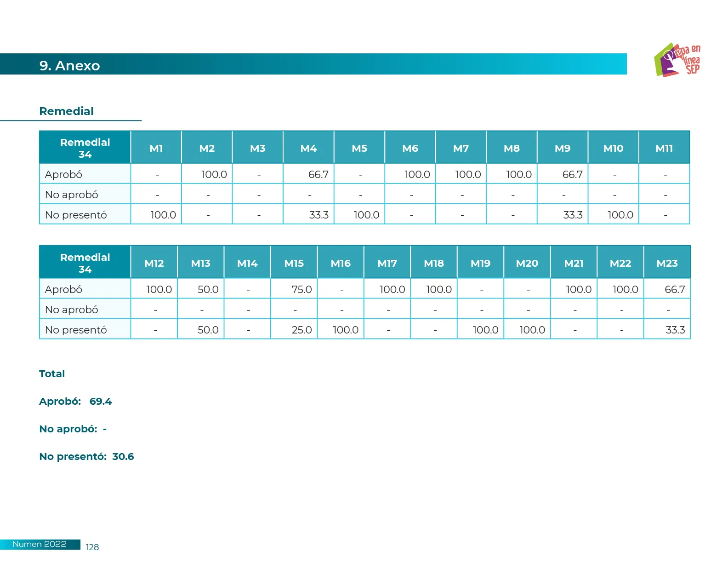Click the Total heading
728x563 pixels.
point(52,373)
